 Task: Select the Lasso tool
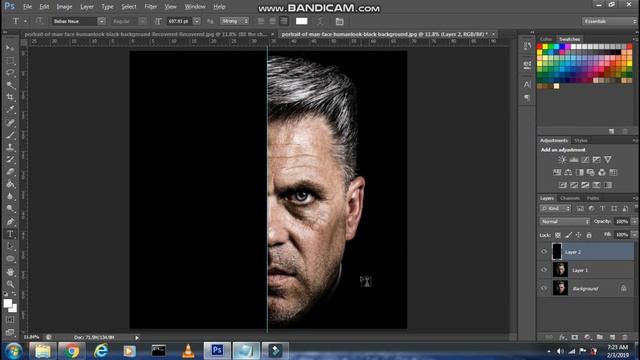10,73
